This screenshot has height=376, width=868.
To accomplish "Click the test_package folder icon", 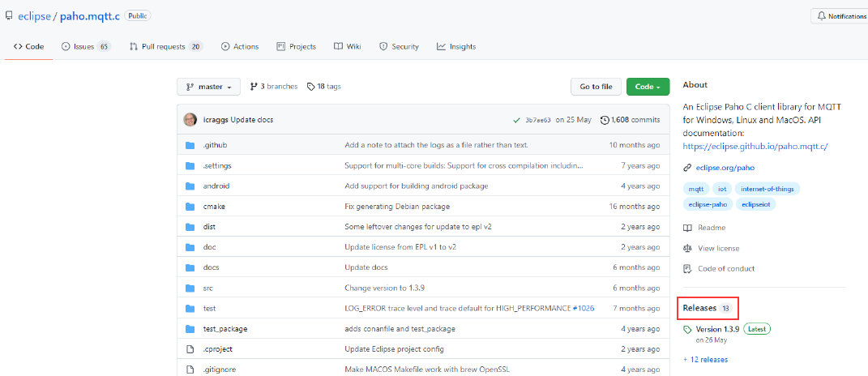I will coord(190,329).
